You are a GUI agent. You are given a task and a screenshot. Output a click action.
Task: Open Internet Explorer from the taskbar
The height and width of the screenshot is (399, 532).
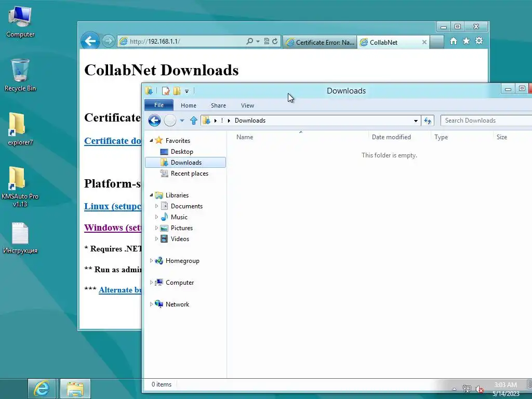(42, 389)
